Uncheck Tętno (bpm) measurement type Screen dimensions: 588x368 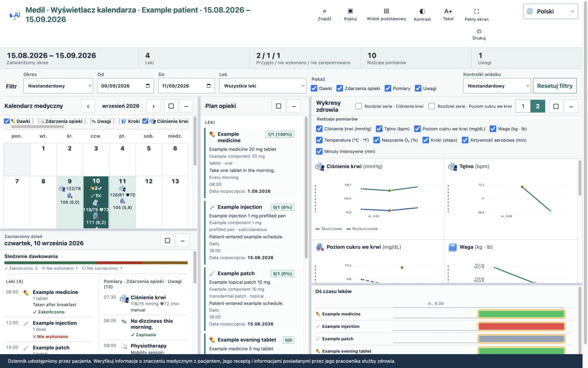coord(379,129)
